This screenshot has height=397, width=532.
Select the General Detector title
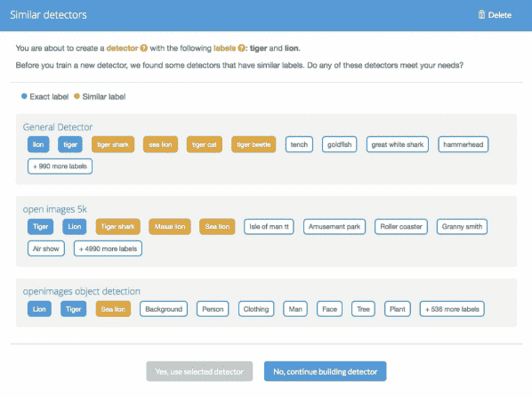(58, 127)
